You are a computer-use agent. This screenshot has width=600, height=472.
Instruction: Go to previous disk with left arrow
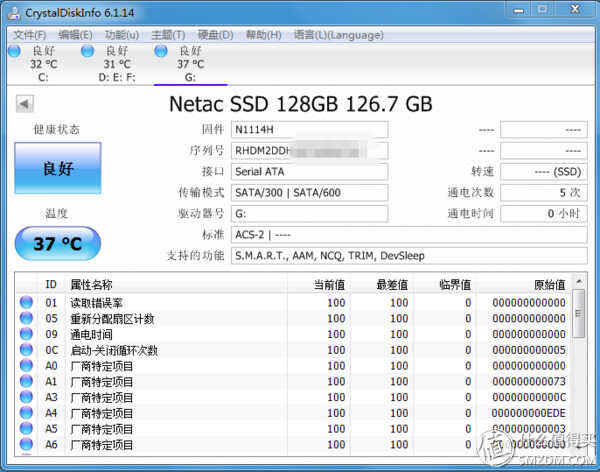(x=25, y=103)
